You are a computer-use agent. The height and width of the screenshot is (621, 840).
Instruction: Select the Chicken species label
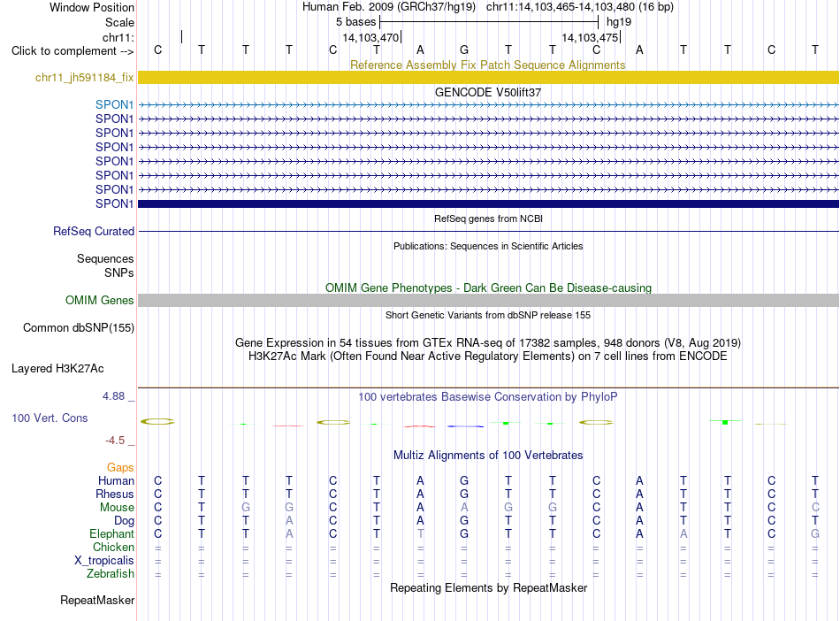(113, 547)
